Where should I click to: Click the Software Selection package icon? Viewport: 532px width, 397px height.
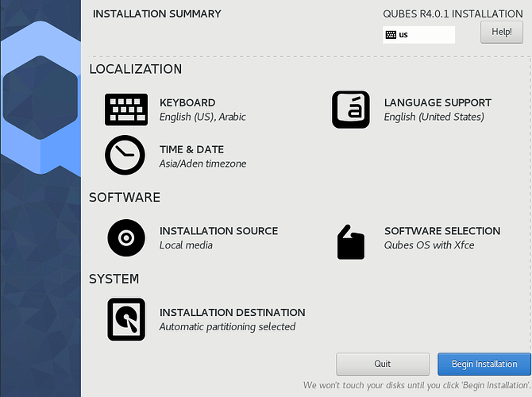coord(351,242)
